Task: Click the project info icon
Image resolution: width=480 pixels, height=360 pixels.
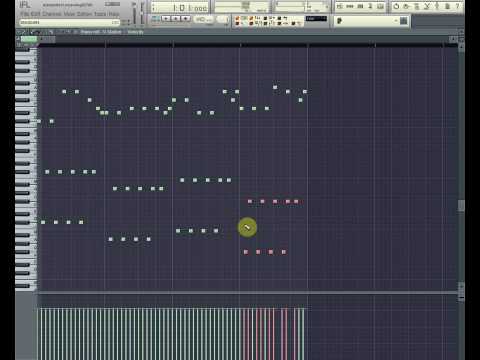Action: [447, 6]
